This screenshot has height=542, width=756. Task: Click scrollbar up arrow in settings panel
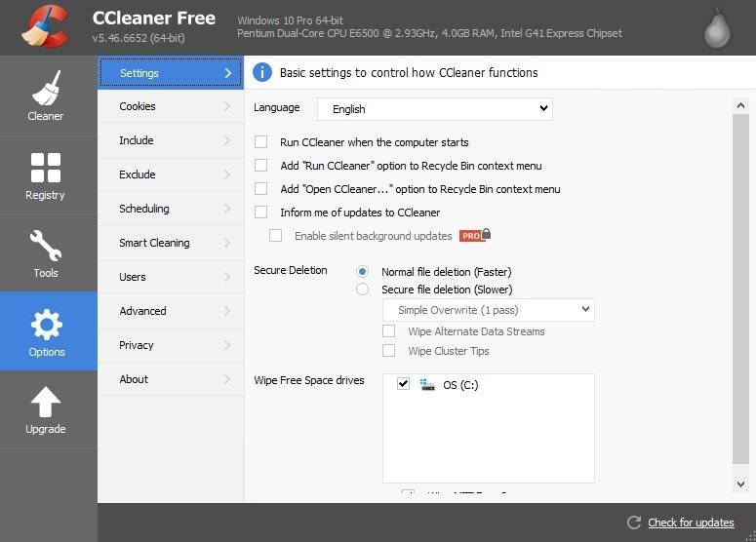(x=740, y=105)
